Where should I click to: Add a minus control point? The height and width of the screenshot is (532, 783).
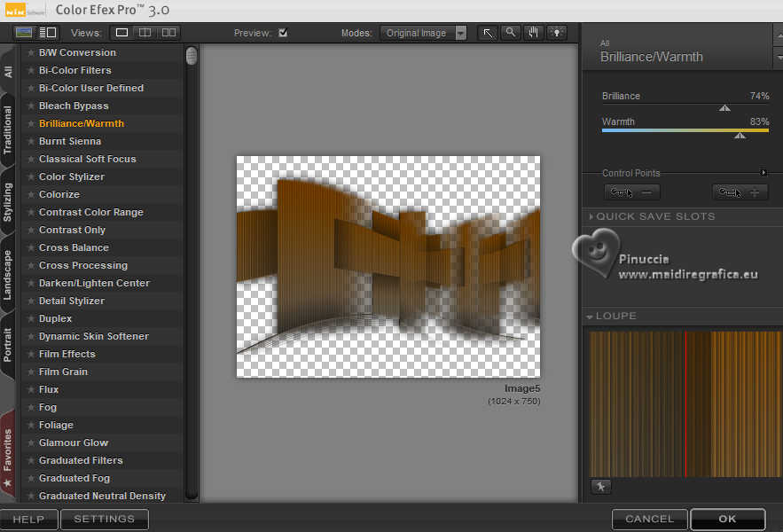631,192
